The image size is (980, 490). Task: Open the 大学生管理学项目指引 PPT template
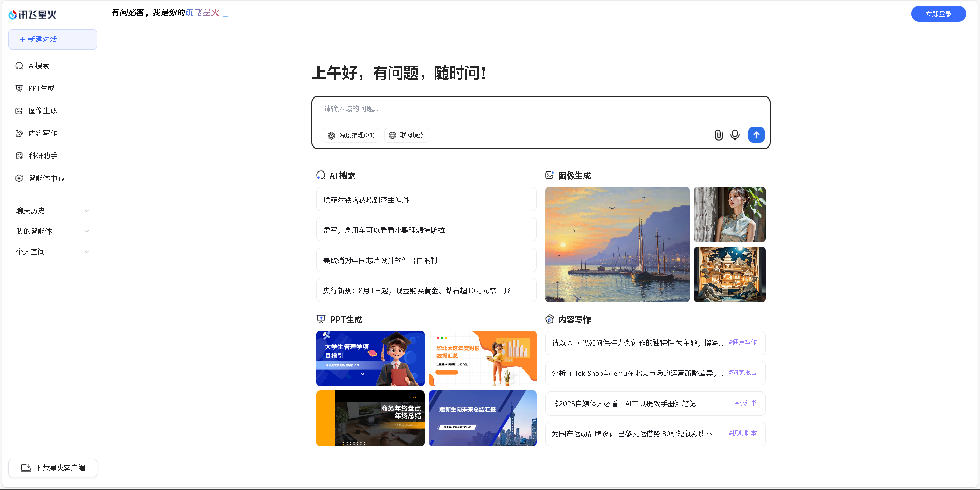pyautogui.click(x=370, y=358)
